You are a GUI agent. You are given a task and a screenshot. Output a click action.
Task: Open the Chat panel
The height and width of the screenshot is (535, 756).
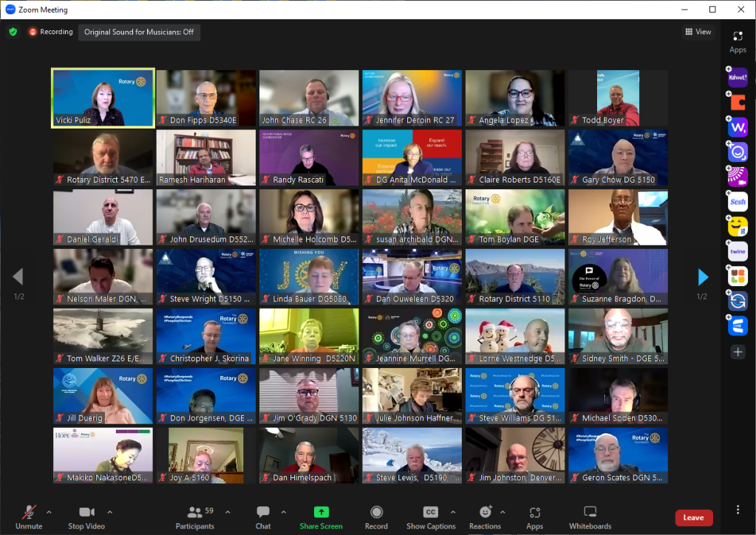coord(263,512)
